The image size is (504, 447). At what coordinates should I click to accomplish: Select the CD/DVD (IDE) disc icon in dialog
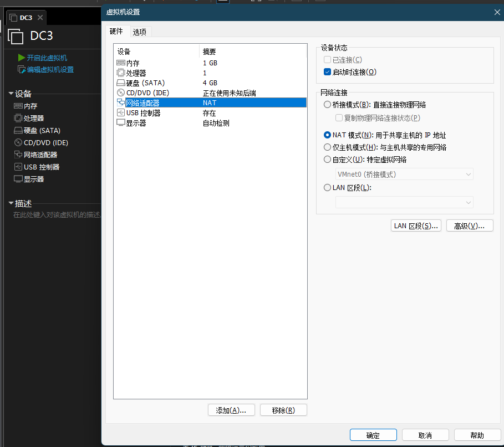pyautogui.click(x=121, y=93)
